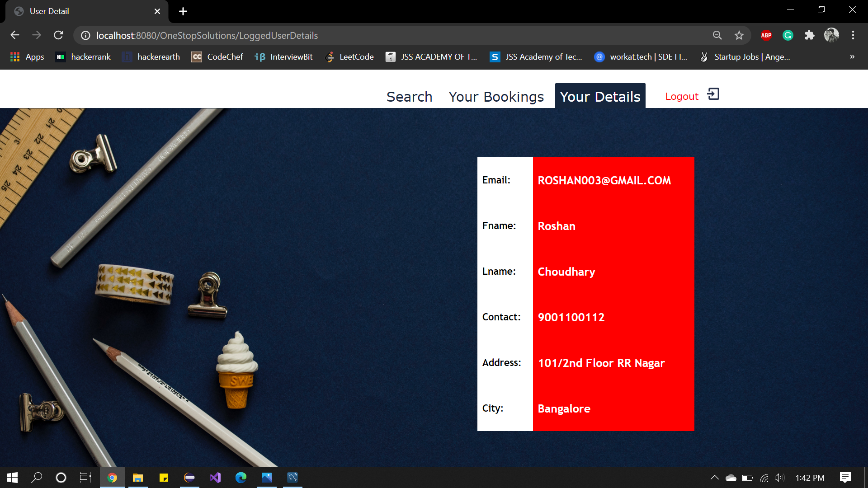Image resolution: width=868 pixels, height=488 pixels.
Task: Click the AdBlock Plus extension icon
Action: 766,35
